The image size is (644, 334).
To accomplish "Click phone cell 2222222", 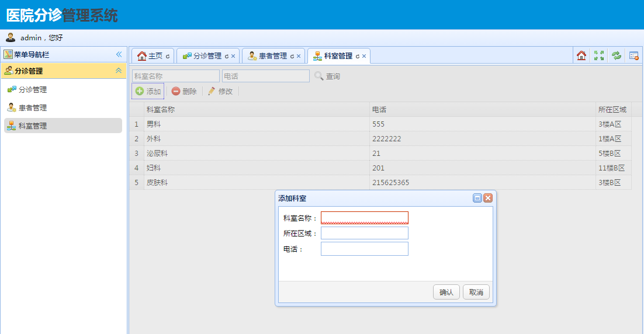I will [483, 139].
